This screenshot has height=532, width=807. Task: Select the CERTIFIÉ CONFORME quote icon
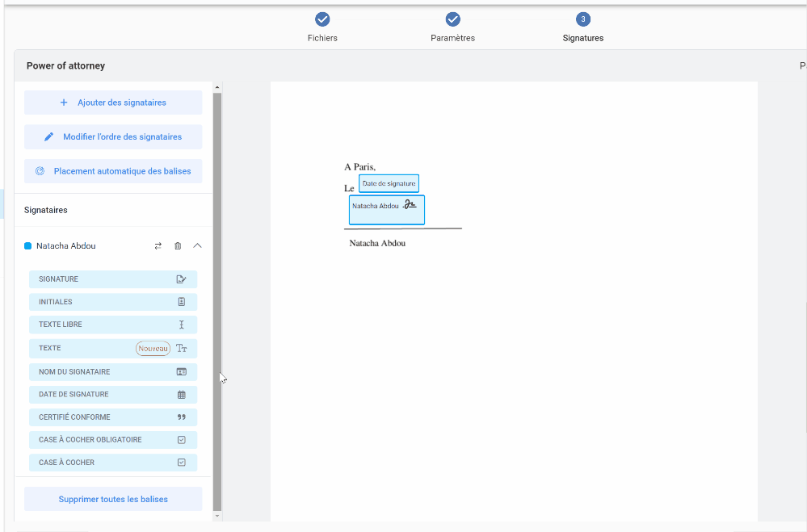(181, 417)
